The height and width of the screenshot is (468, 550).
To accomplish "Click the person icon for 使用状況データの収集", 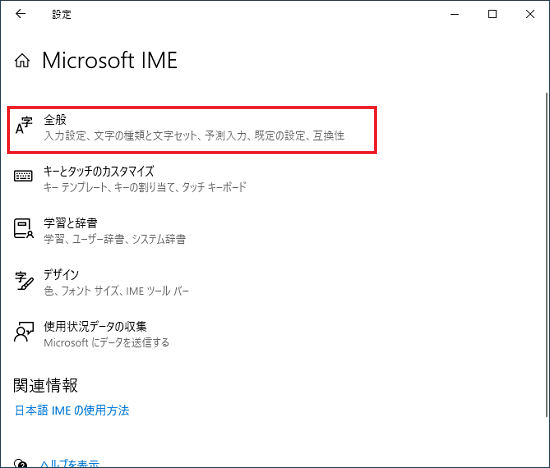I will pos(24,332).
